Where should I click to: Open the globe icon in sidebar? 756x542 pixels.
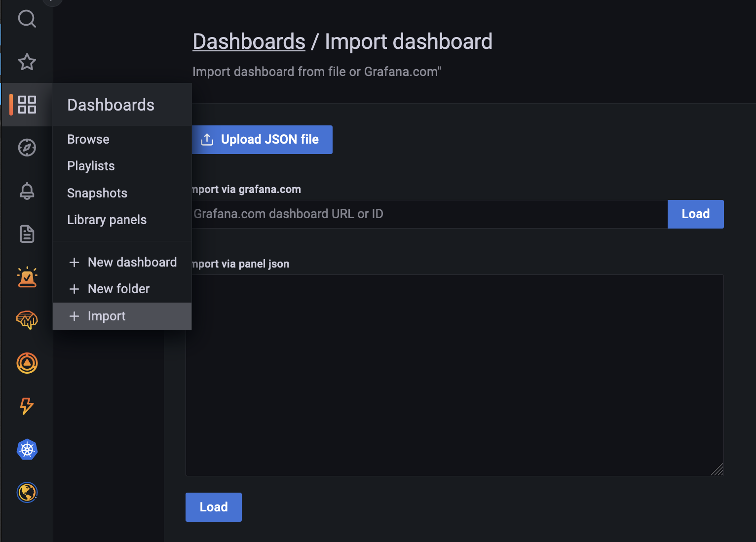pos(27,492)
